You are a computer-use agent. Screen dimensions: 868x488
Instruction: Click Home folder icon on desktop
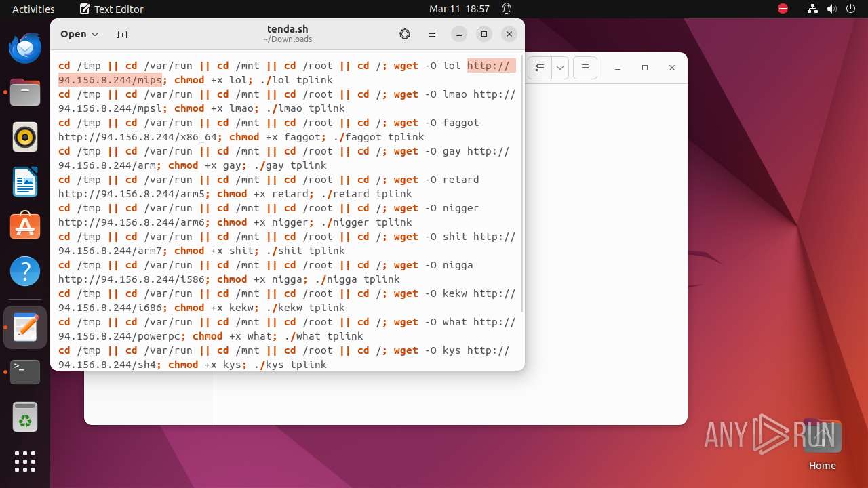tap(822, 445)
